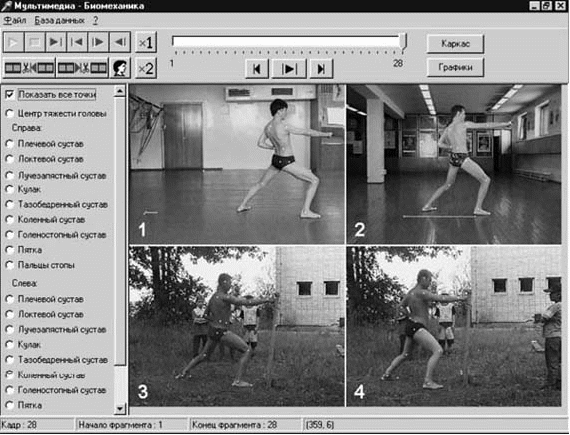Screen dimensions: 570x435
Task: Open the База данных menu
Action: tap(60, 20)
